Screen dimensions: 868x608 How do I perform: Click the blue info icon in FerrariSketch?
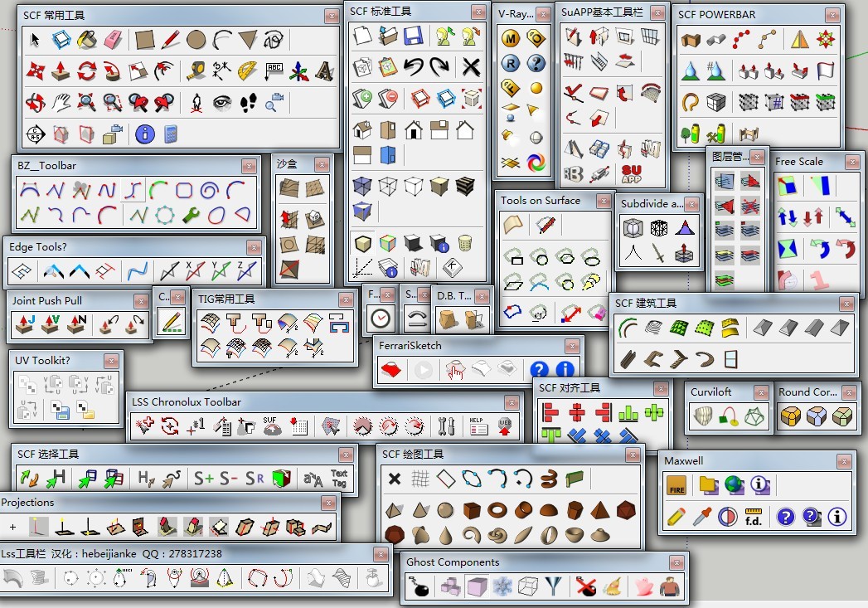pos(565,369)
